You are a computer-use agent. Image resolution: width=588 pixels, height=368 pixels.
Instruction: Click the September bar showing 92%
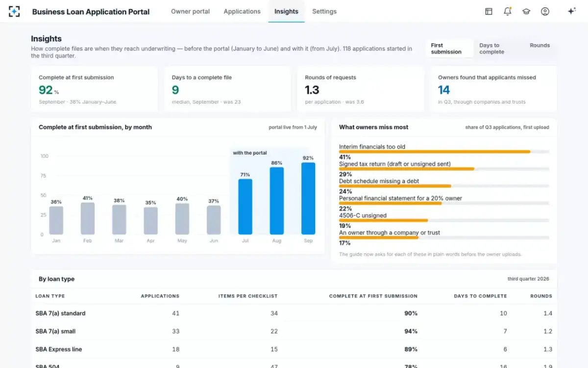(308, 198)
